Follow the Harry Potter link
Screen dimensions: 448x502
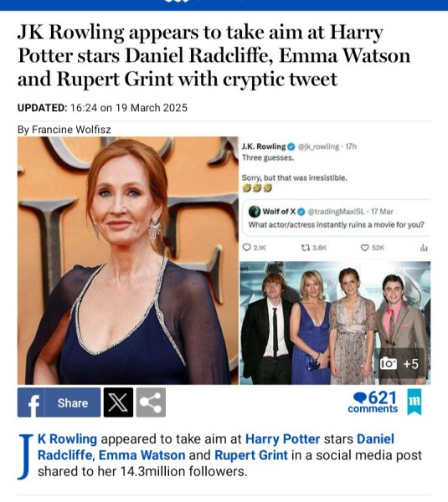(x=283, y=439)
